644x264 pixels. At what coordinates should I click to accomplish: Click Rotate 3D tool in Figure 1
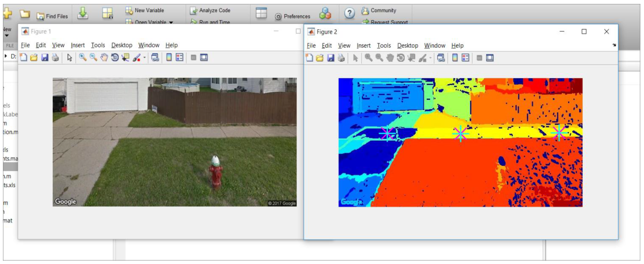coord(115,58)
